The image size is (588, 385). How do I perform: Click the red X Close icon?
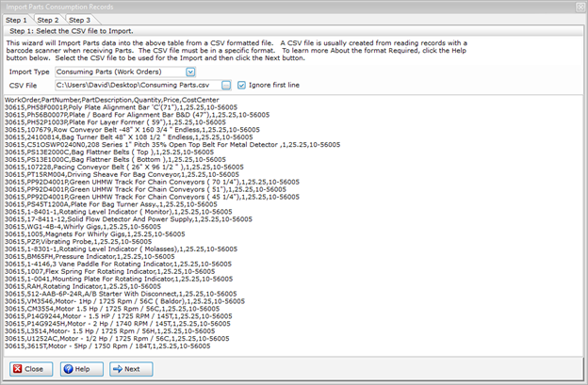click(x=17, y=369)
